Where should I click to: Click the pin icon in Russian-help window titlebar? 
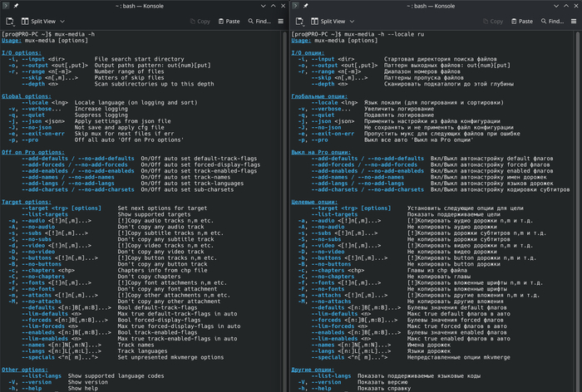point(305,6)
